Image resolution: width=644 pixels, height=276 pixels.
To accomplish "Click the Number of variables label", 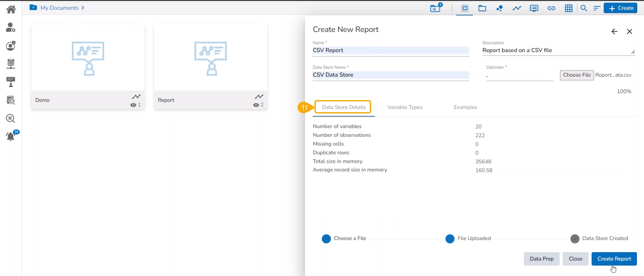I will [337, 127].
